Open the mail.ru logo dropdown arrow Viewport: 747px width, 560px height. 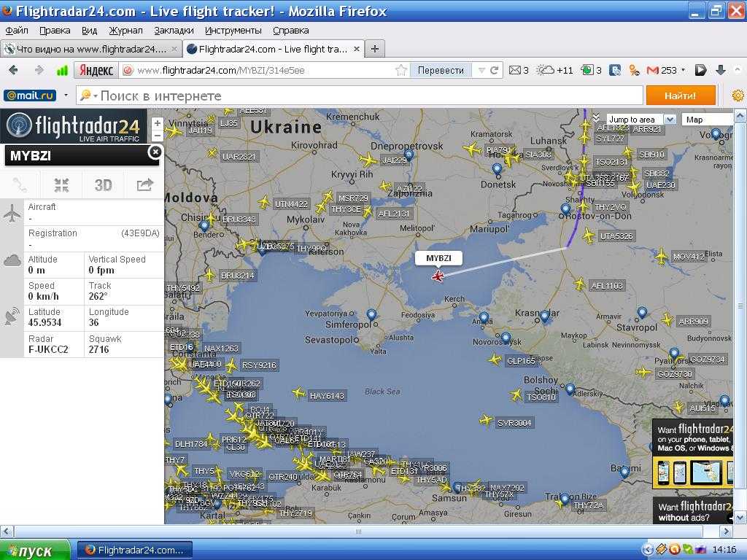pos(66,96)
